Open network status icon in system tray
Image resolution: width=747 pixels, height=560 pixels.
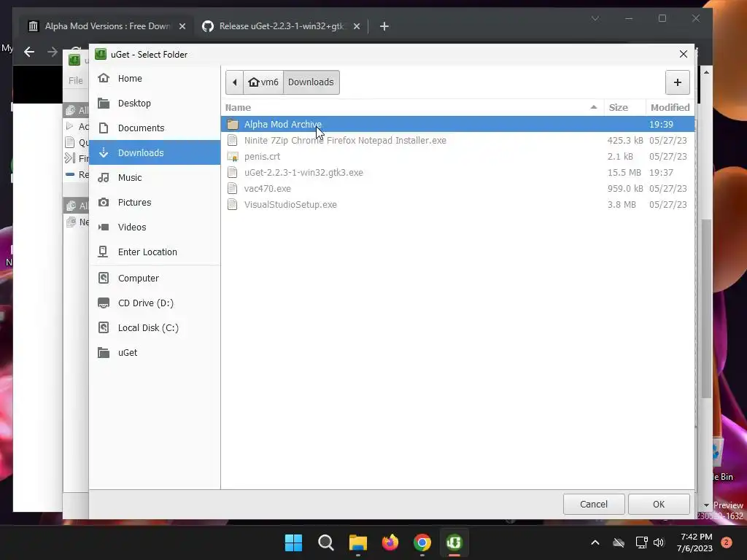coord(641,542)
